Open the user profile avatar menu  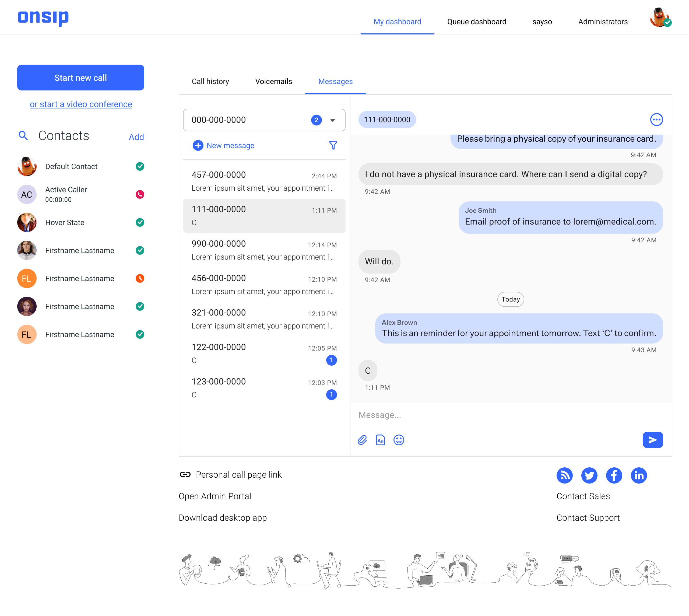[x=660, y=17]
